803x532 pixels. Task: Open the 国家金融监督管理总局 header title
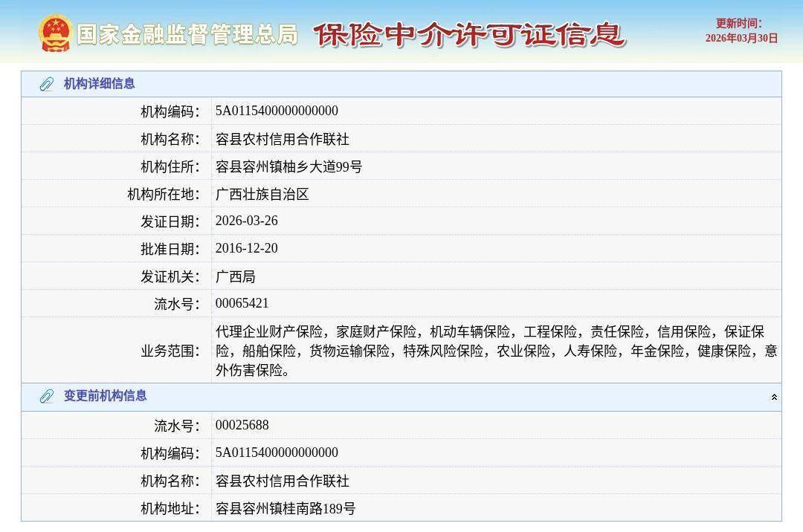click(187, 34)
